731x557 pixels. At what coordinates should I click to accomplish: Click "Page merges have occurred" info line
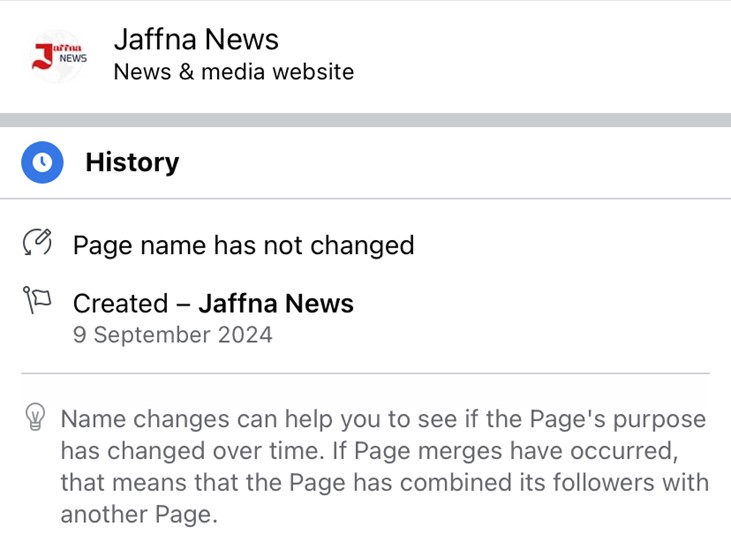pyautogui.click(x=514, y=451)
